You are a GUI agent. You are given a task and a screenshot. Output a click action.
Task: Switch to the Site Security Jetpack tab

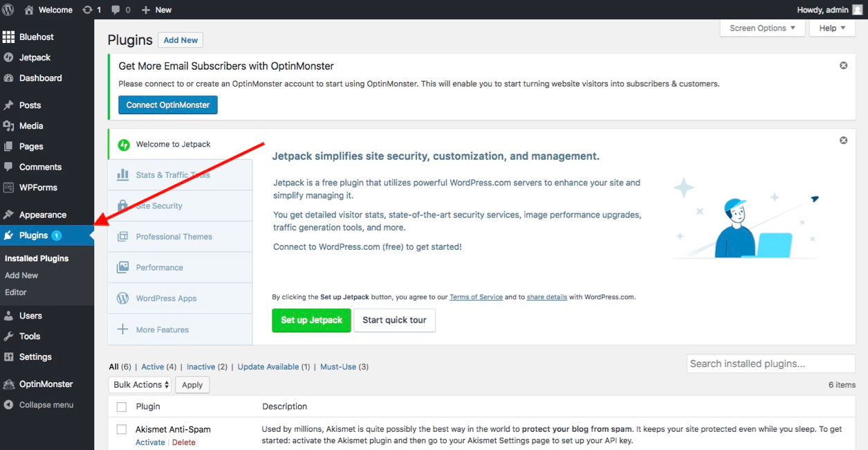tap(159, 206)
